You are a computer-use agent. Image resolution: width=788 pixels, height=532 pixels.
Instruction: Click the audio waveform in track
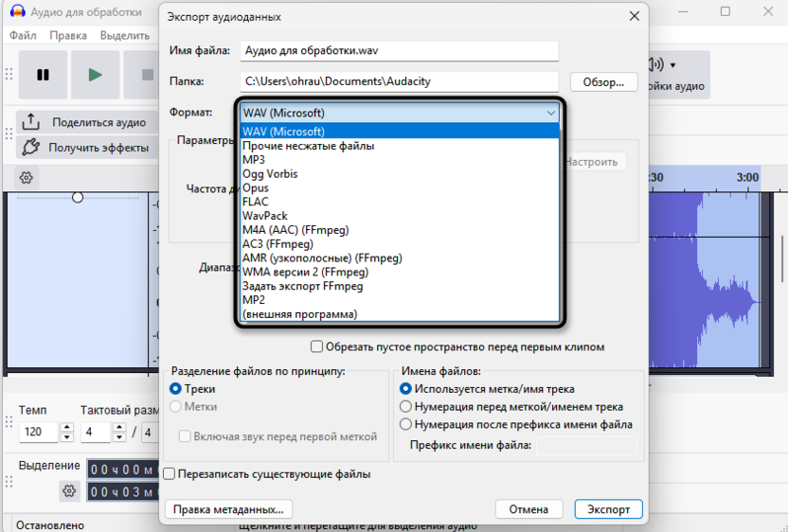tap(704, 281)
